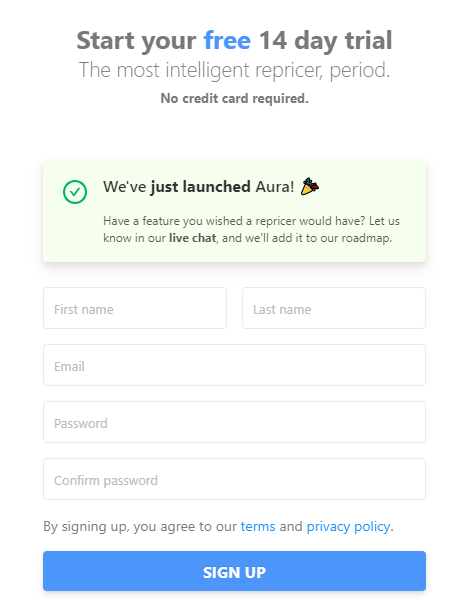Click the word 'Aura!' in the banner

[275, 187]
